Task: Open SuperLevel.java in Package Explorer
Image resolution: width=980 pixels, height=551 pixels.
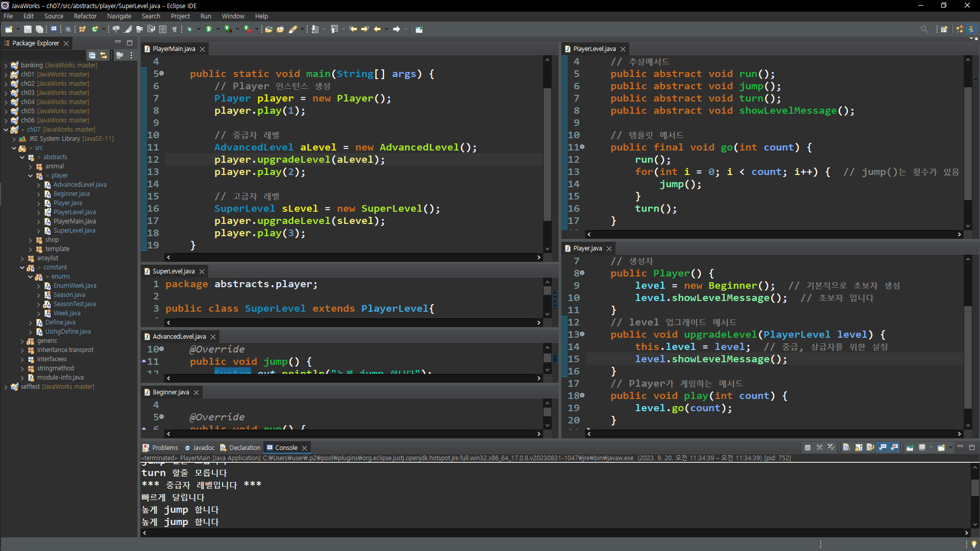Action: [74, 231]
